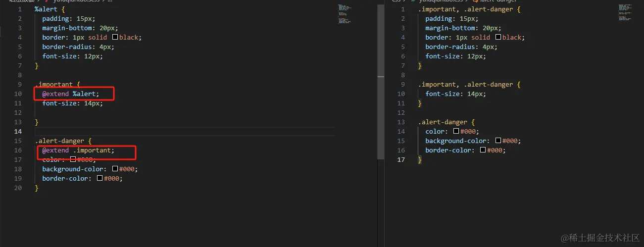Open the #000 swatch on SCSS background-color line

(115, 169)
